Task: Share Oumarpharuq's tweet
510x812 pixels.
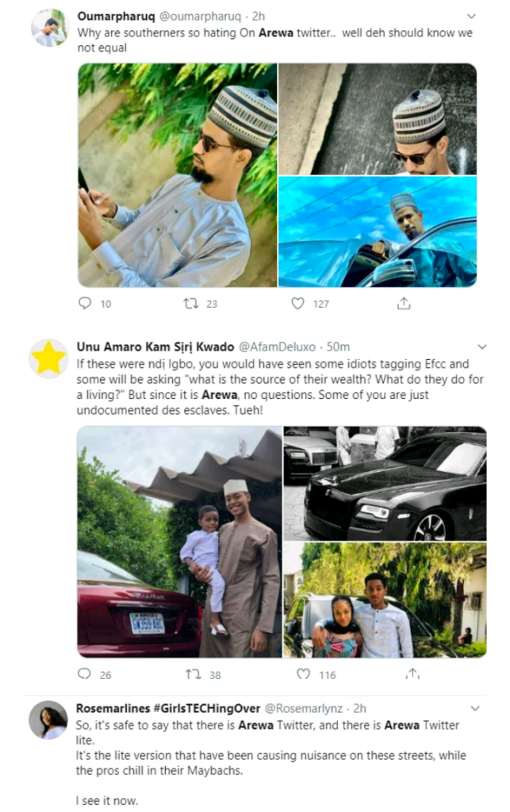Action: [404, 303]
